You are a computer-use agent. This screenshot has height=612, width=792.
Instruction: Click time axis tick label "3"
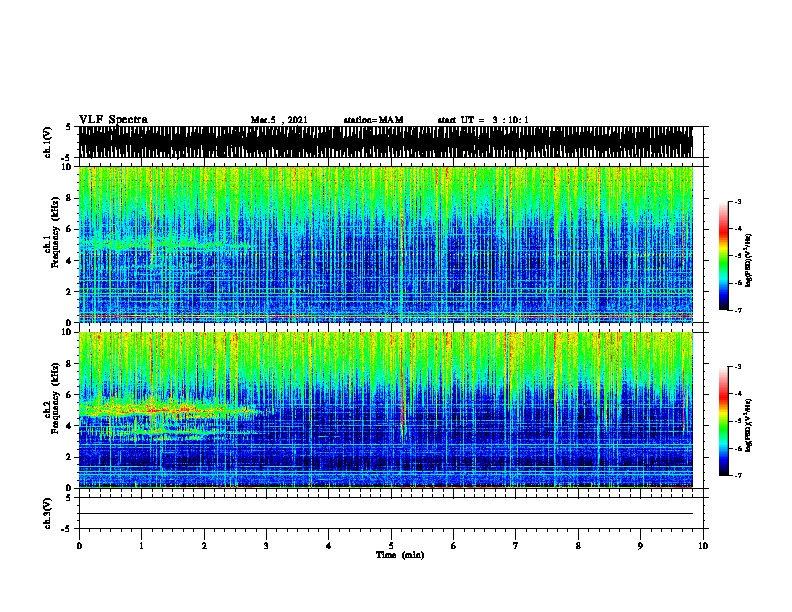click(266, 546)
